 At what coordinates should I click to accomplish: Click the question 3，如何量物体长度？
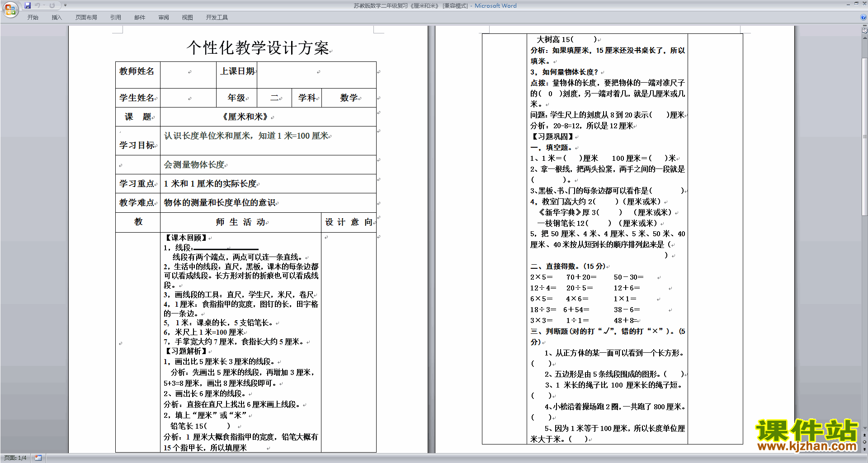tap(564, 72)
